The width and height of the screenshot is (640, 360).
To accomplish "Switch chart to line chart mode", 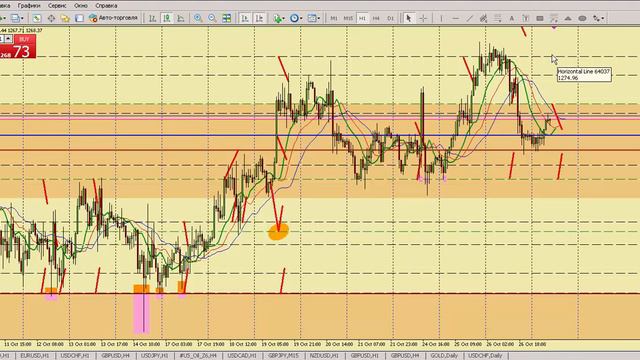I will click(181, 18).
